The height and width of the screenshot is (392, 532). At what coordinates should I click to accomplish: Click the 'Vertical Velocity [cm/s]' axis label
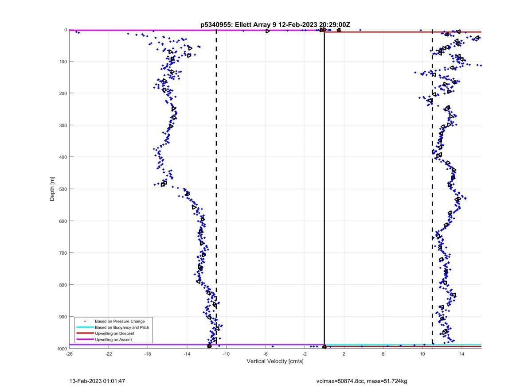tap(275, 361)
